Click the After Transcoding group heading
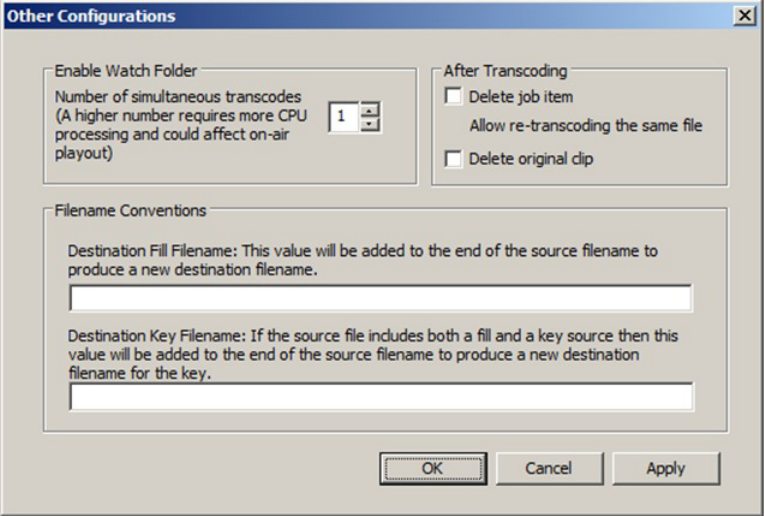This screenshot has width=765, height=516. [505, 71]
